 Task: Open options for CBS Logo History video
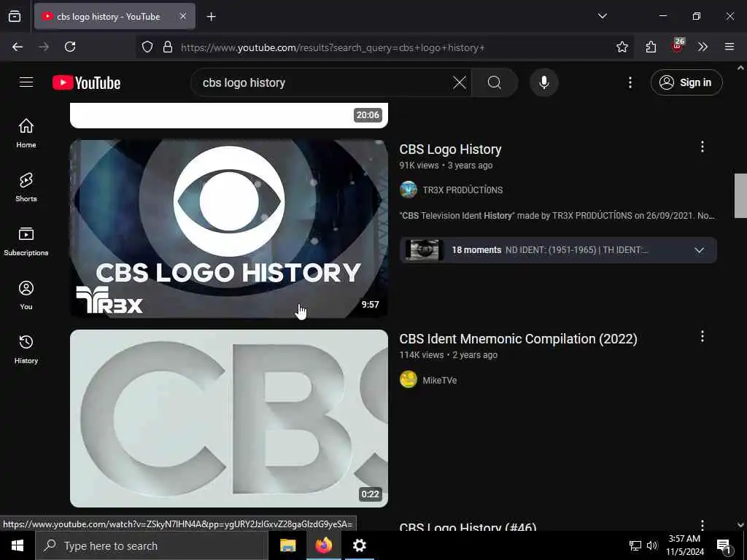(703, 147)
